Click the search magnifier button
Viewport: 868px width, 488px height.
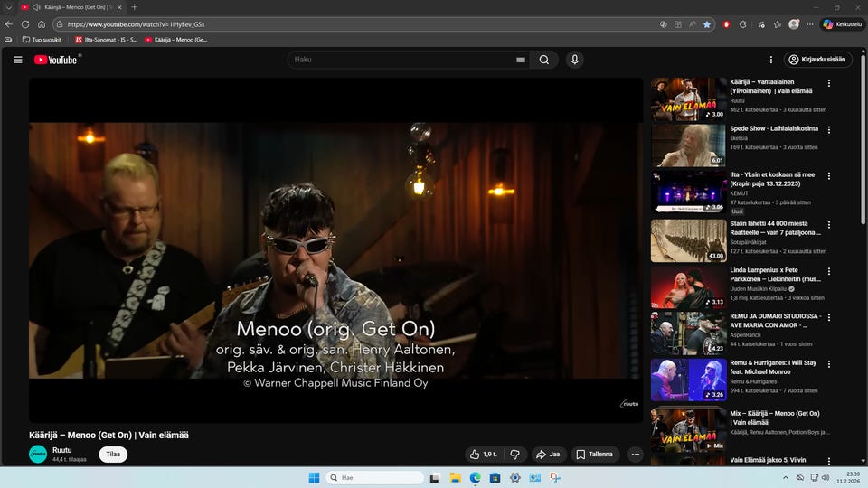tap(543, 60)
